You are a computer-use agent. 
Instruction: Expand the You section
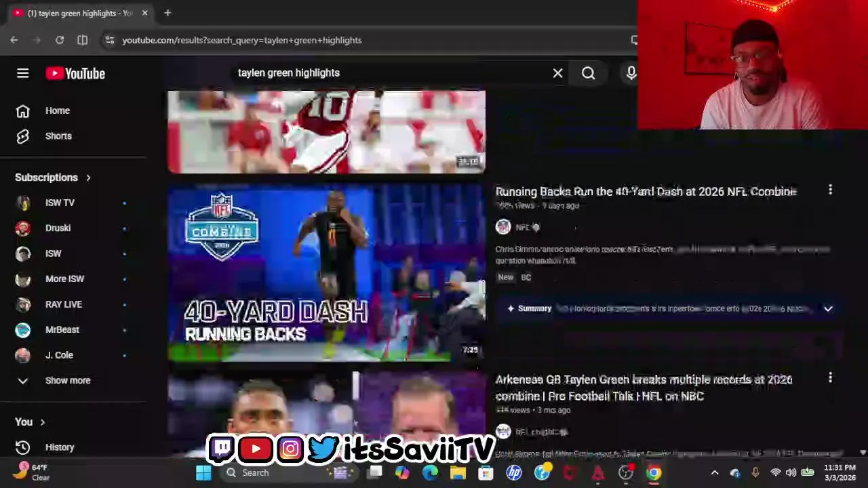[30, 422]
